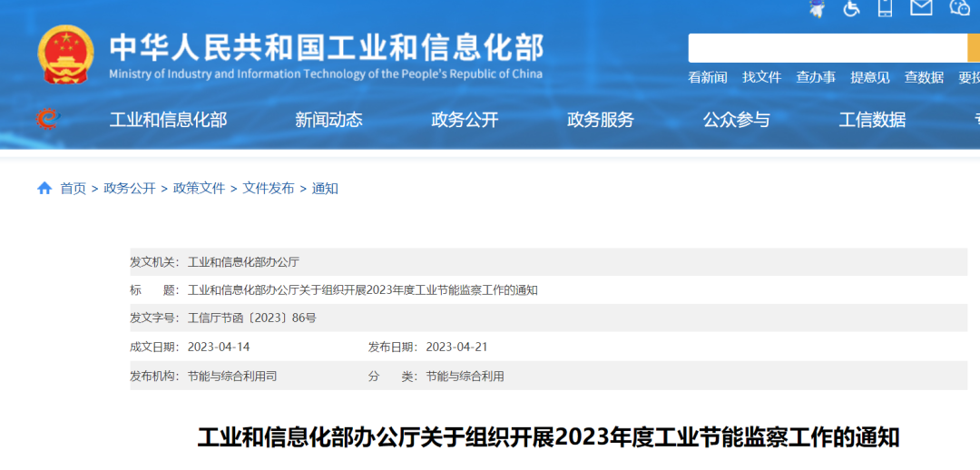The height and width of the screenshot is (470, 980).
Task: Open 政务服务 navigation menu
Action: [x=601, y=120]
